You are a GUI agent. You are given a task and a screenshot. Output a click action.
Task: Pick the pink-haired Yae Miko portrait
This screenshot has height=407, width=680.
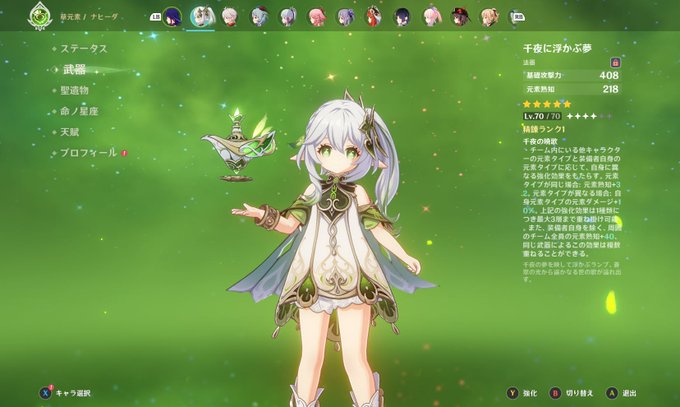[x=317, y=17]
